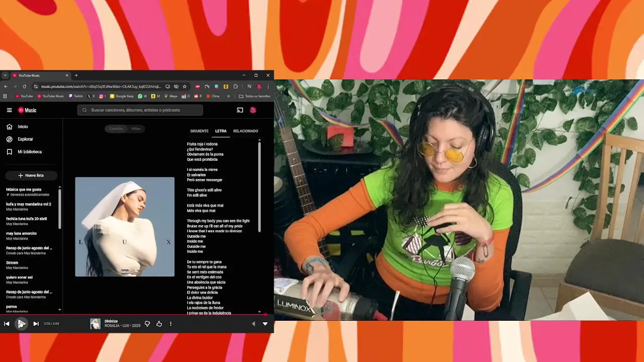Open the Chrome profile avatar

[259, 86]
